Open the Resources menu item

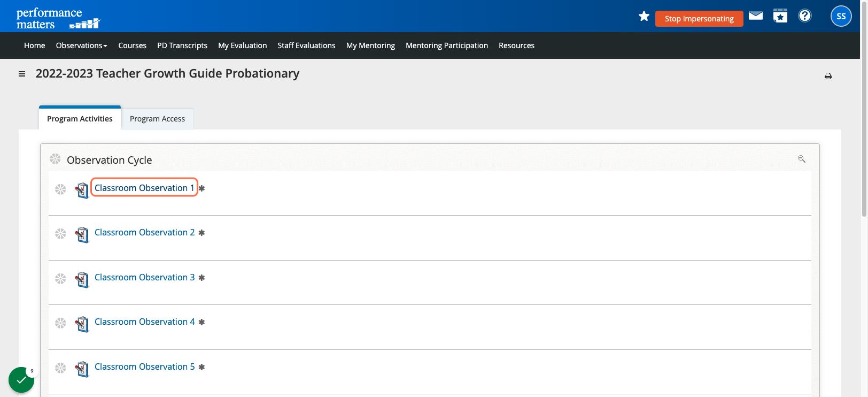coord(517,45)
